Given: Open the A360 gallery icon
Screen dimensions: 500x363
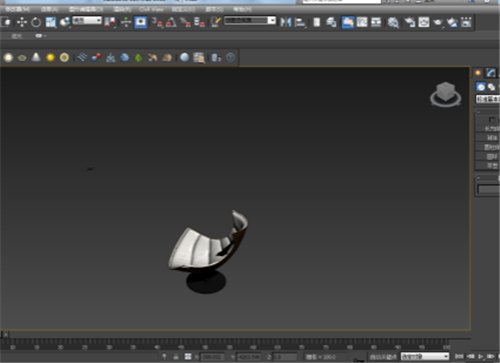Looking at the screenshot, I should [466, 22].
